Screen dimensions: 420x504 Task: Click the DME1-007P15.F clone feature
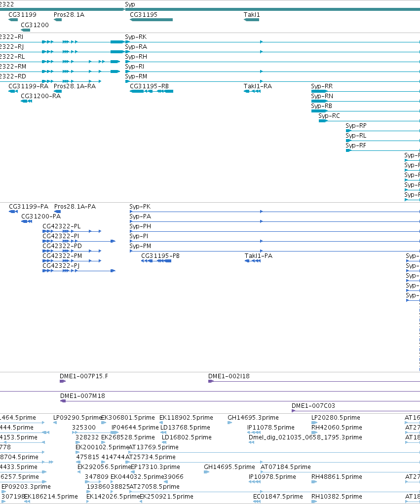pyautogui.click(x=63, y=381)
